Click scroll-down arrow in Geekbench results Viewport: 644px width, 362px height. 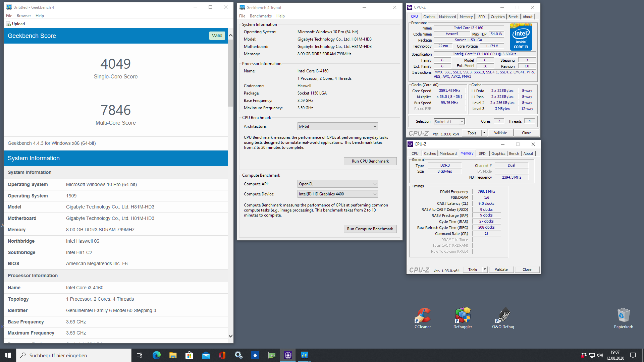coord(230,336)
